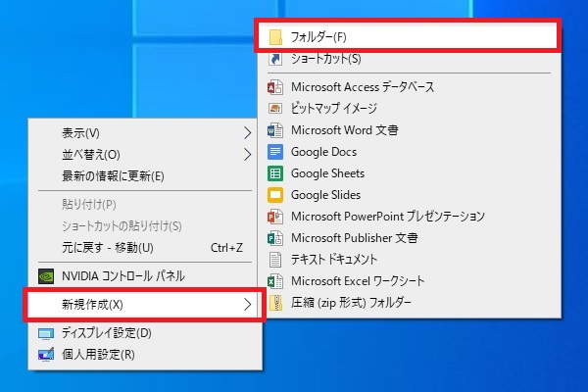Create a new フォルダー(F)
This screenshot has height=392, width=588.
click(409, 37)
